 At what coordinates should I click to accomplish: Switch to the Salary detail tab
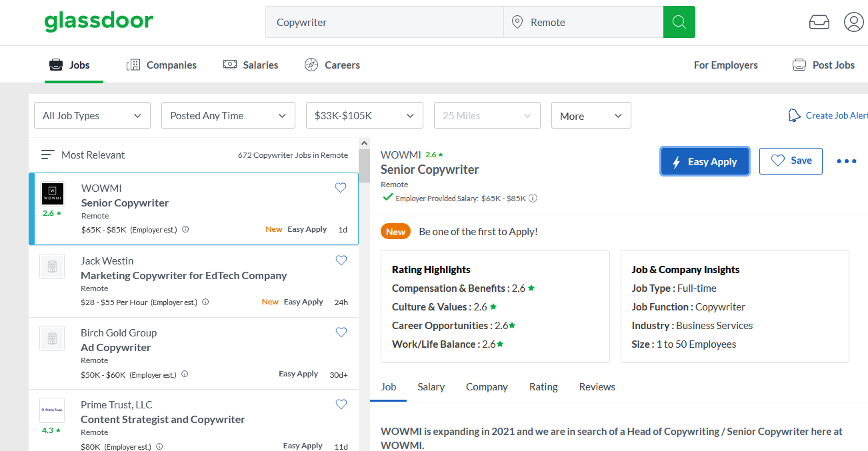click(x=431, y=387)
